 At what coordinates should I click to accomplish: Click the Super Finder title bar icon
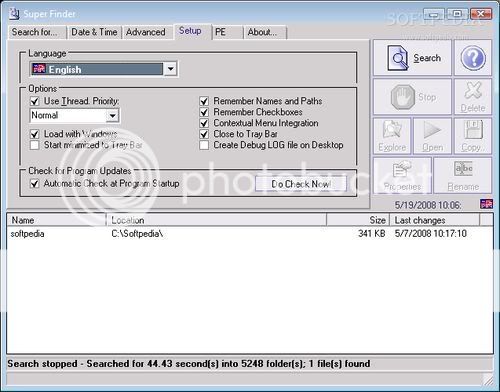(x=14, y=14)
